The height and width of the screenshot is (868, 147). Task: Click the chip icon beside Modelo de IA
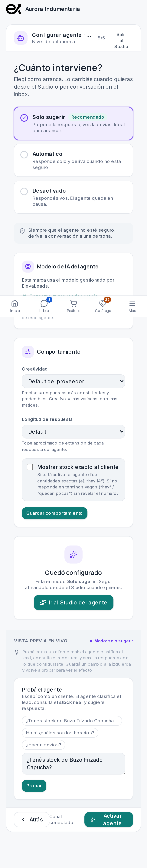(28, 267)
